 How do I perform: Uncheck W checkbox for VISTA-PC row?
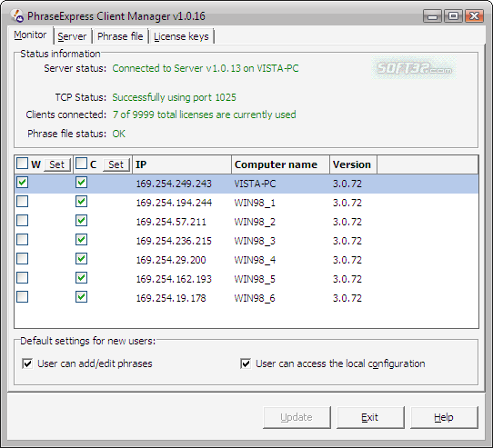23,183
